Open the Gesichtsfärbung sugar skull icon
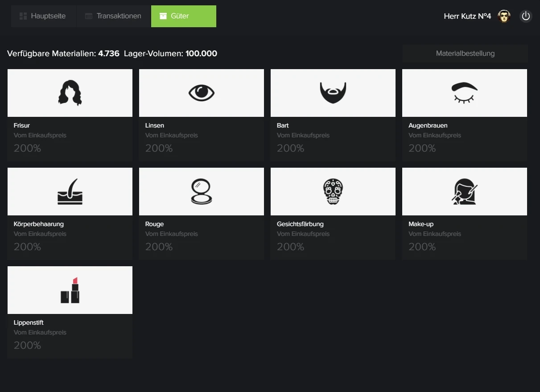Image resolution: width=540 pixels, height=392 pixels. tap(333, 192)
